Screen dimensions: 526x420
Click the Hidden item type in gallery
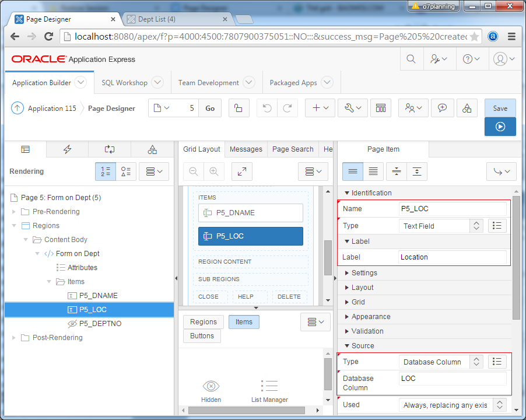click(211, 391)
